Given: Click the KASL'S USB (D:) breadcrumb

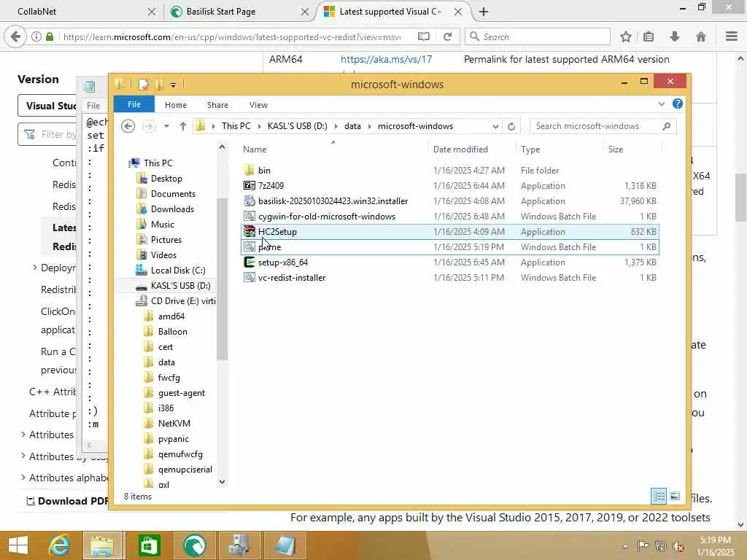Looking at the screenshot, I should 298,126.
